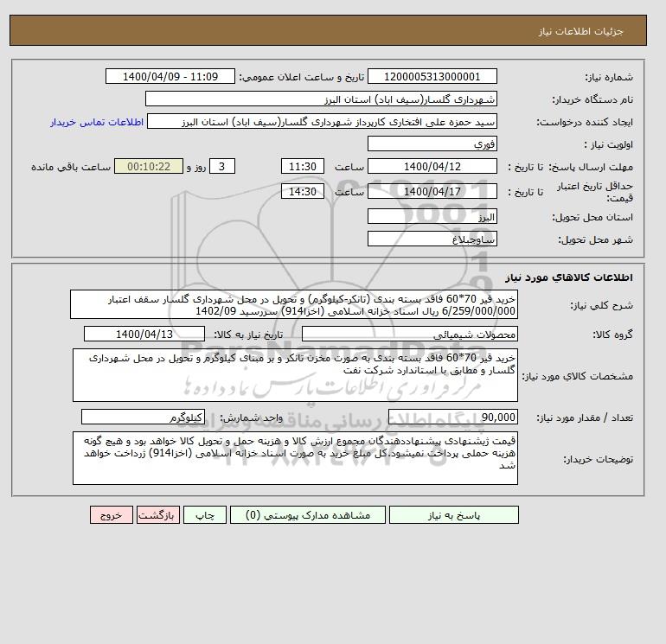Image resolution: width=666 pixels, height=644 pixels.
Task: Click the توضیحات خریدار text area
Action: (295, 458)
